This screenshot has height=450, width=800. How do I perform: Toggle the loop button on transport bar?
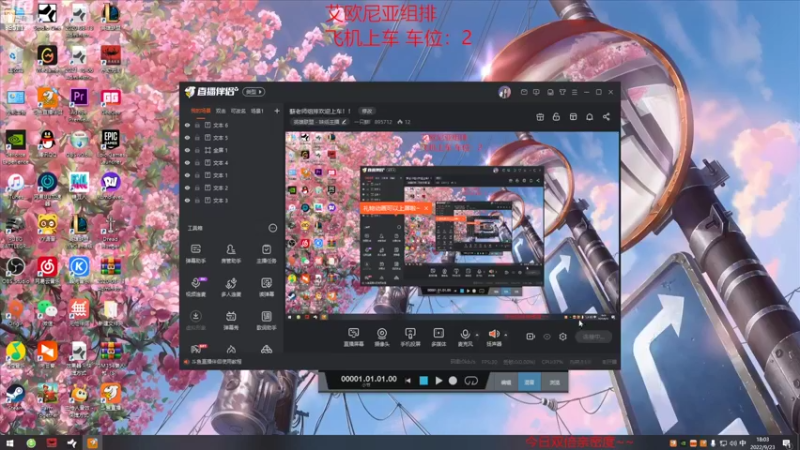coord(471,381)
